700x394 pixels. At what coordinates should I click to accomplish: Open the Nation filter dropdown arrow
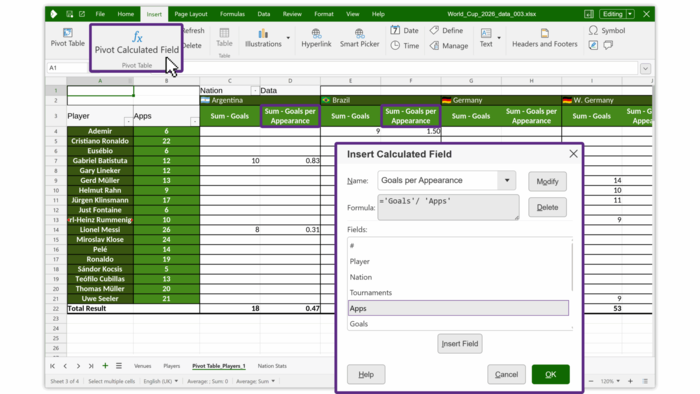(255, 91)
